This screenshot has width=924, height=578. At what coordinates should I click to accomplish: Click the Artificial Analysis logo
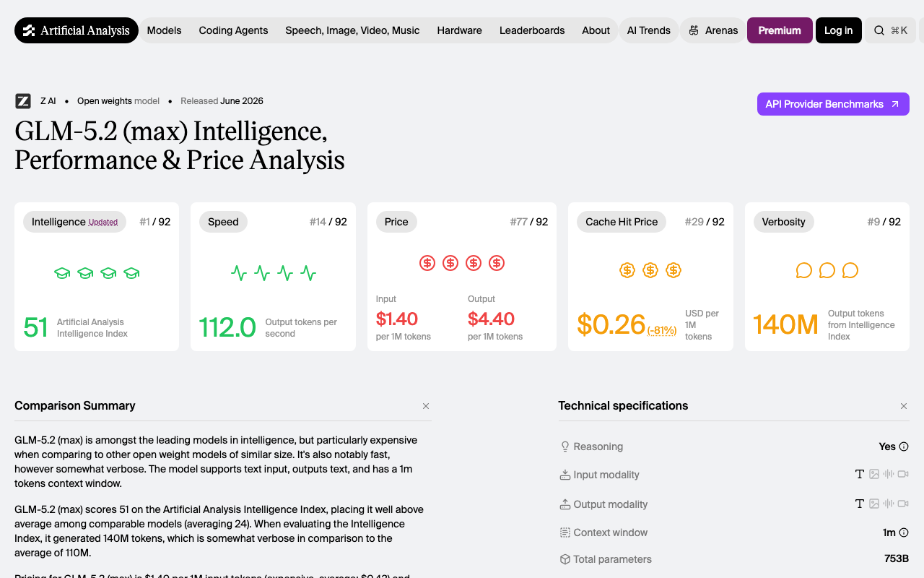tap(77, 30)
